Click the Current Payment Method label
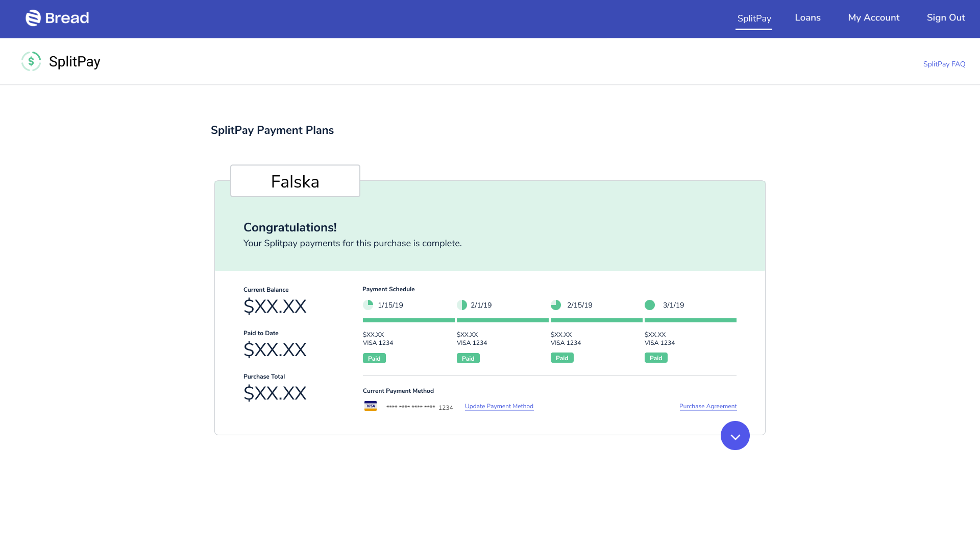 click(398, 391)
